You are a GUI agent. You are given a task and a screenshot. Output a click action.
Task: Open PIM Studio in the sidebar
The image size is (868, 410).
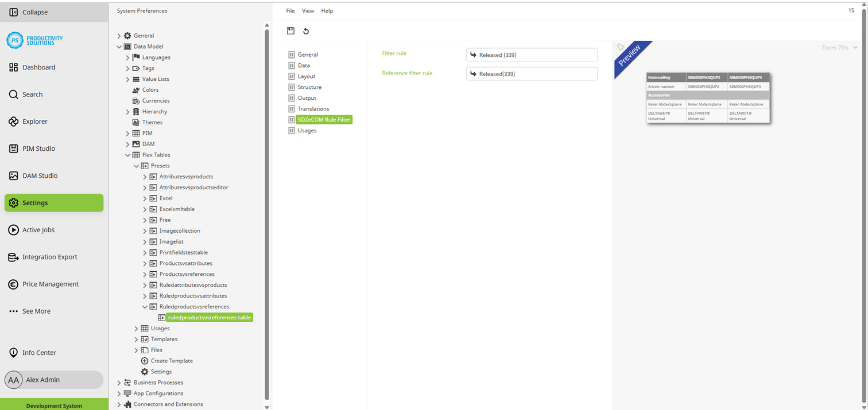click(38, 149)
